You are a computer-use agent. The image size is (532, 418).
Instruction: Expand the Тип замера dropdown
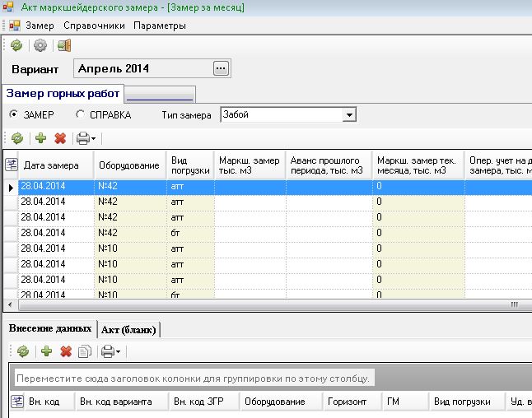point(348,115)
